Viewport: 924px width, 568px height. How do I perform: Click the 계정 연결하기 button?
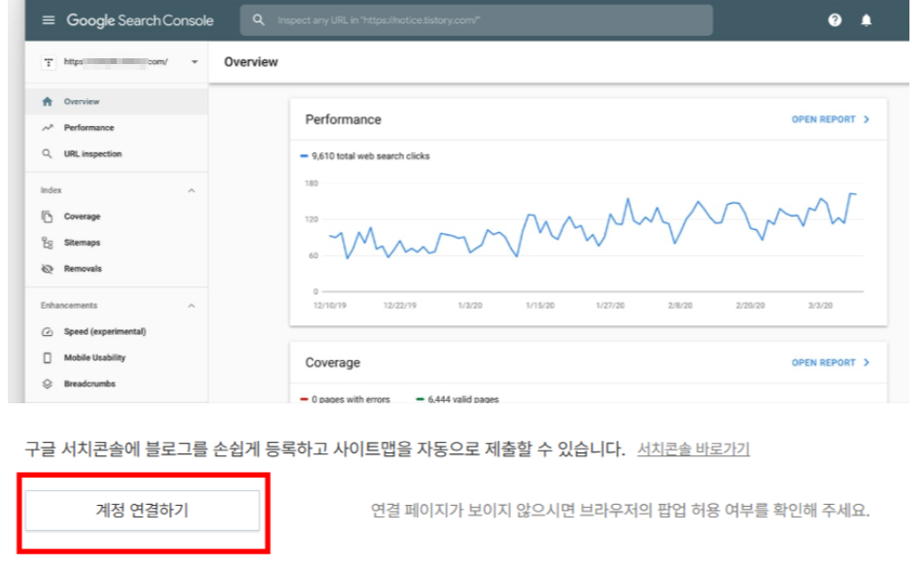(142, 511)
